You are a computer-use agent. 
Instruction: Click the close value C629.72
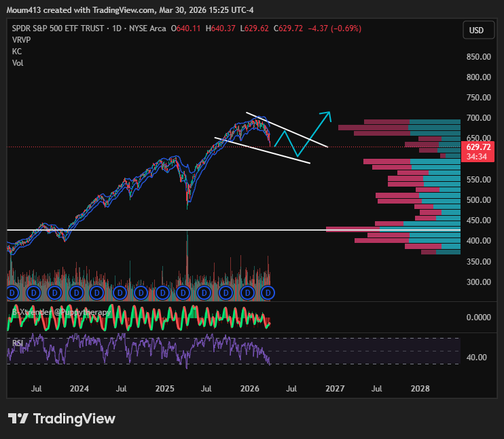coord(288,28)
